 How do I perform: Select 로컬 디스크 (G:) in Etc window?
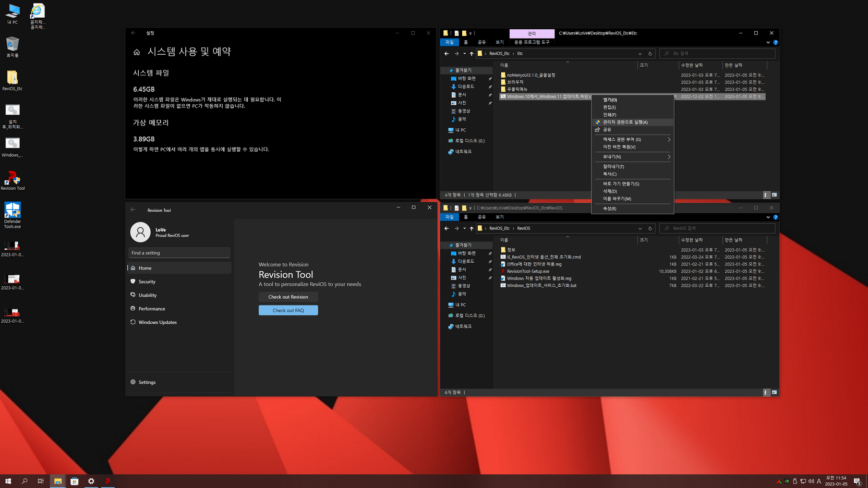coord(466,141)
